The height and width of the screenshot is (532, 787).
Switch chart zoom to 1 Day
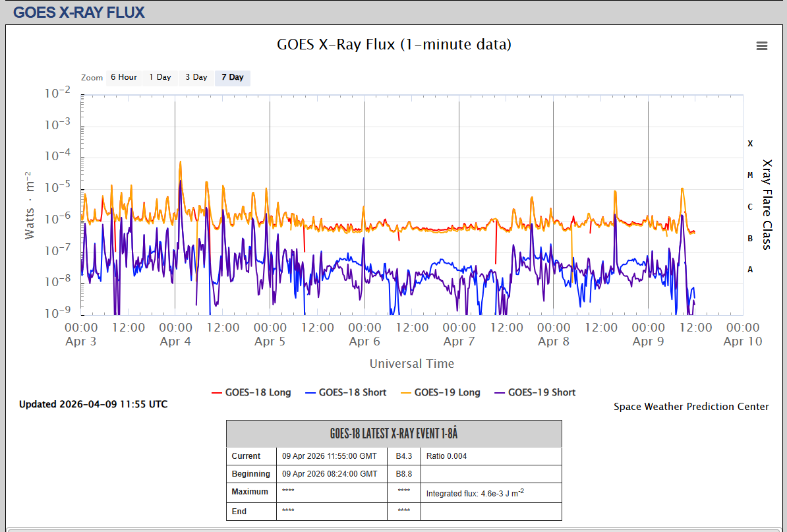[160, 77]
